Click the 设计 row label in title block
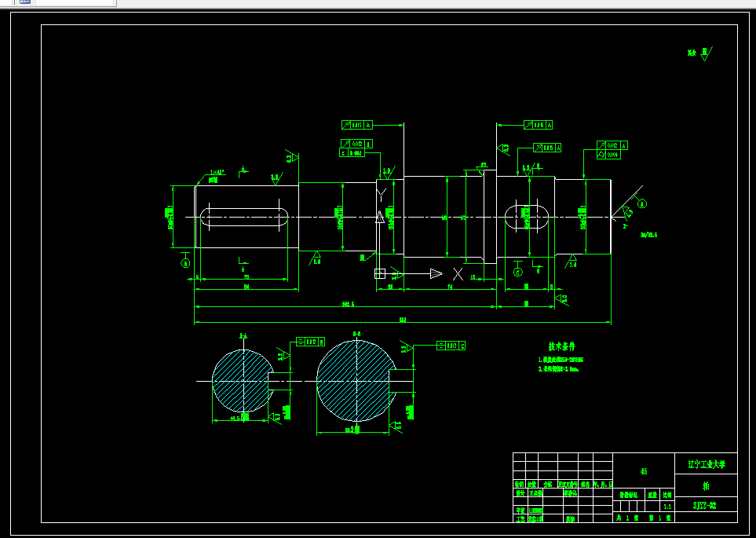Screen dimensions: 756x538 click(520, 493)
